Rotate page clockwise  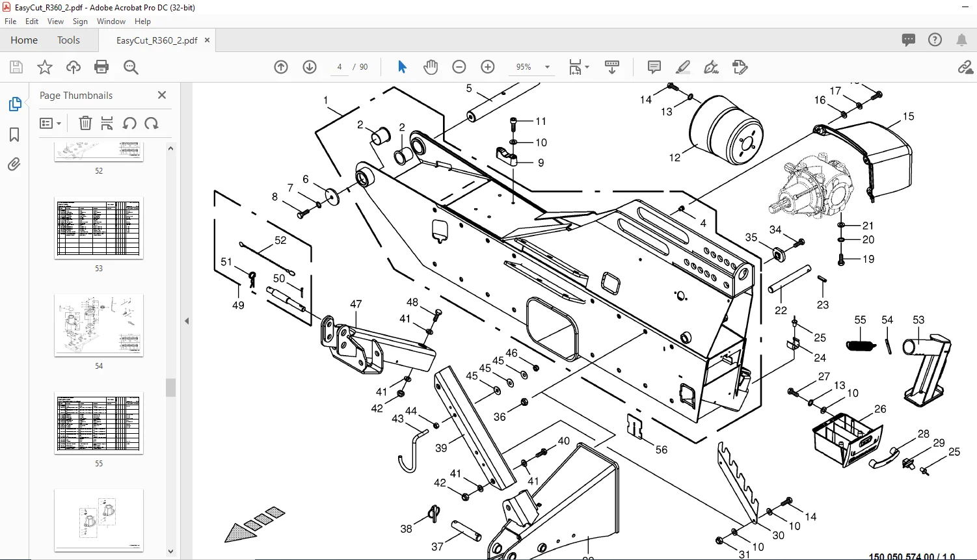[152, 123]
